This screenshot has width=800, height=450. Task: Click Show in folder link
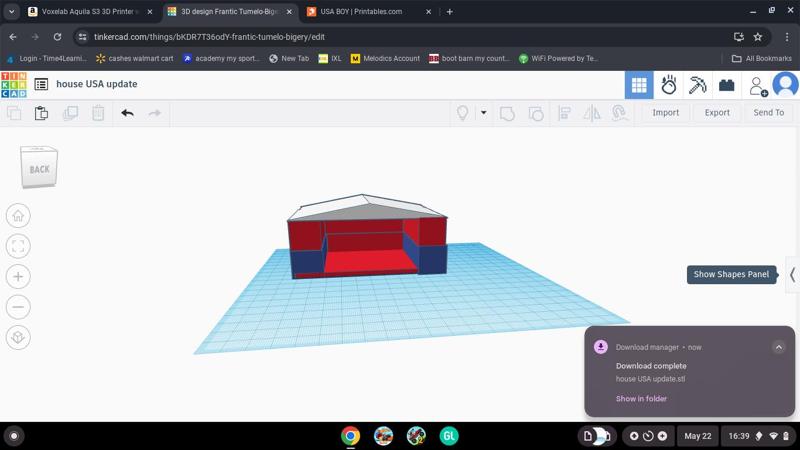(x=641, y=399)
